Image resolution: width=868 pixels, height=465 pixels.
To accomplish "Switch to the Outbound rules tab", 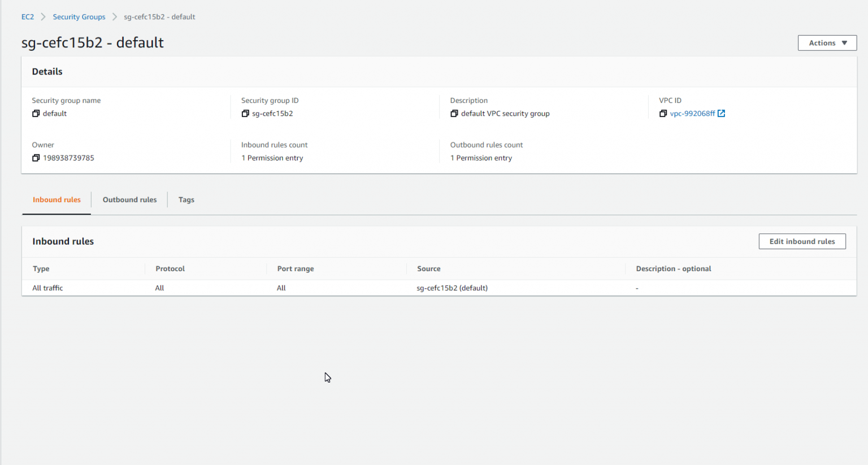I will point(129,199).
